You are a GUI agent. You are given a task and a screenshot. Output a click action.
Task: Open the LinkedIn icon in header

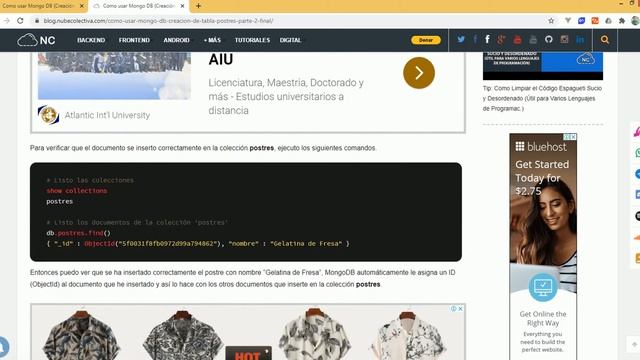coord(580,40)
